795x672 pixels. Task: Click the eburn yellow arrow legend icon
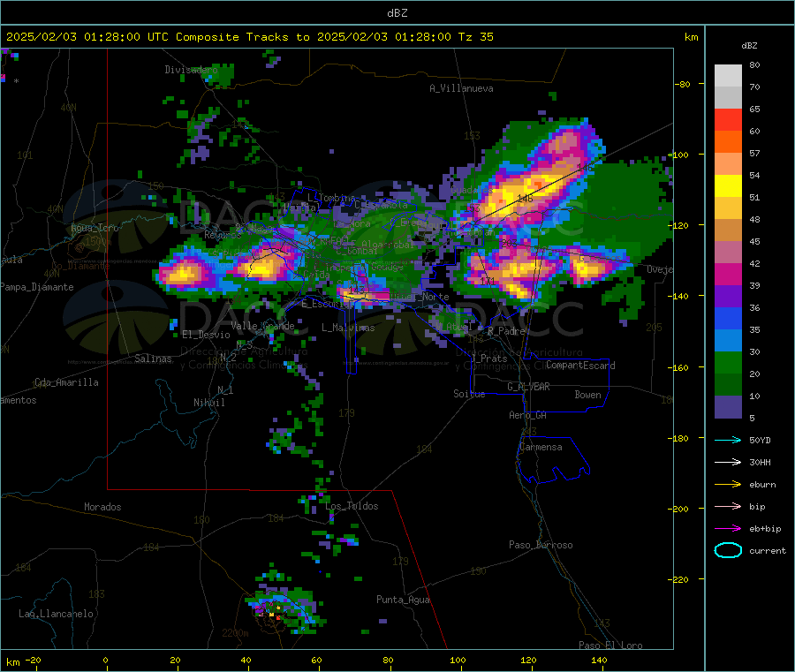click(728, 485)
